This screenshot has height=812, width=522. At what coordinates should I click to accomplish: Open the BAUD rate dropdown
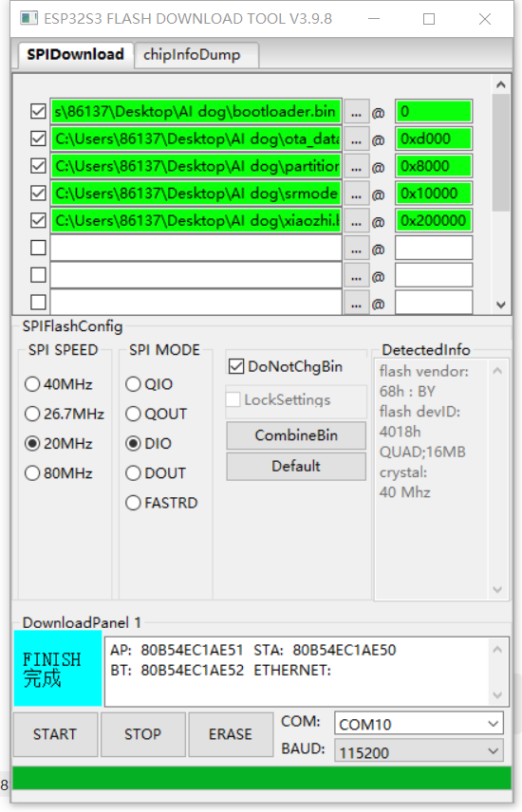click(x=419, y=751)
